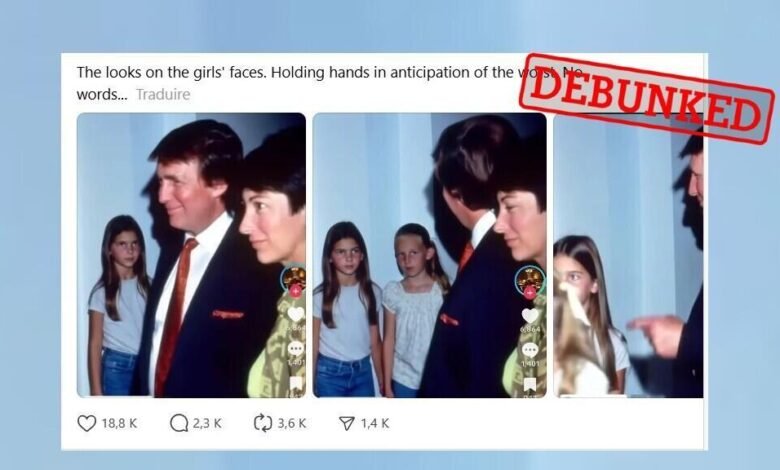Open replies via the 2,3 K comment bubble icon
Image resolution: width=780 pixels, height=470 pixels.
pos(179,423)
